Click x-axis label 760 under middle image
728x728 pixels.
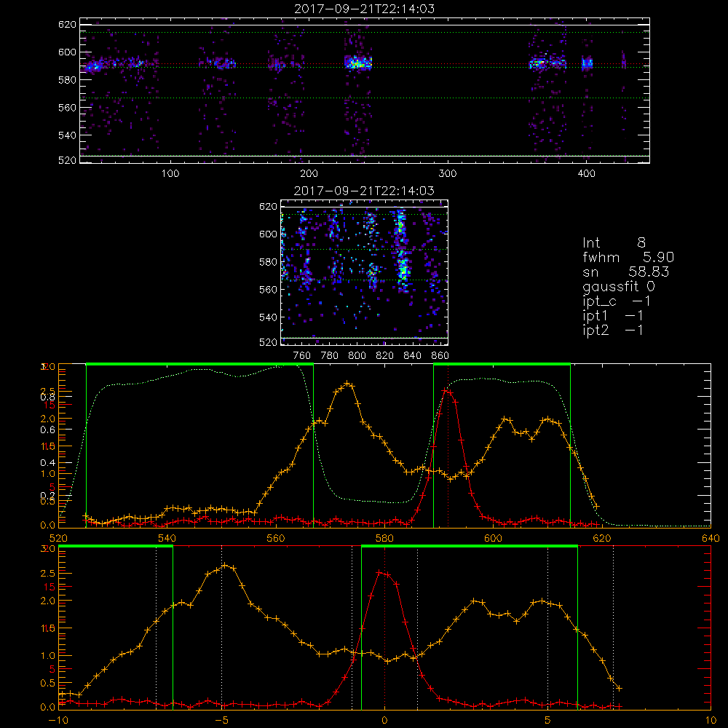click(302, 356)
